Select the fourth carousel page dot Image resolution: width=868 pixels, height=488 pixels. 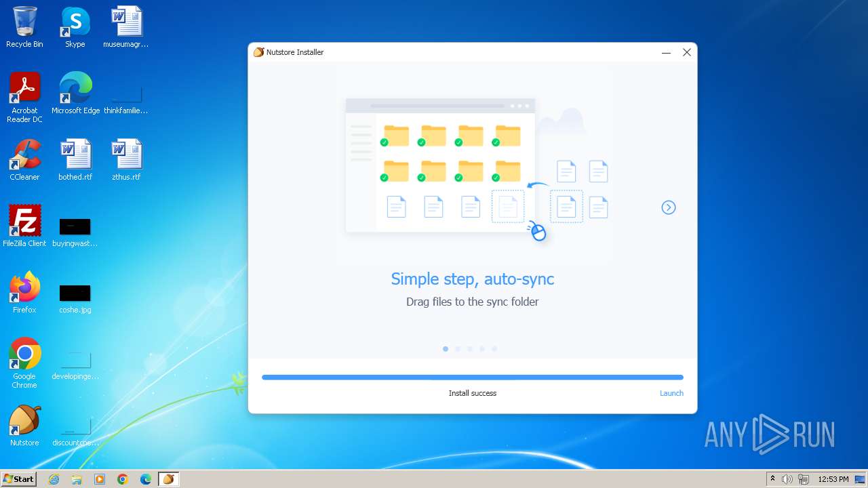482,349
